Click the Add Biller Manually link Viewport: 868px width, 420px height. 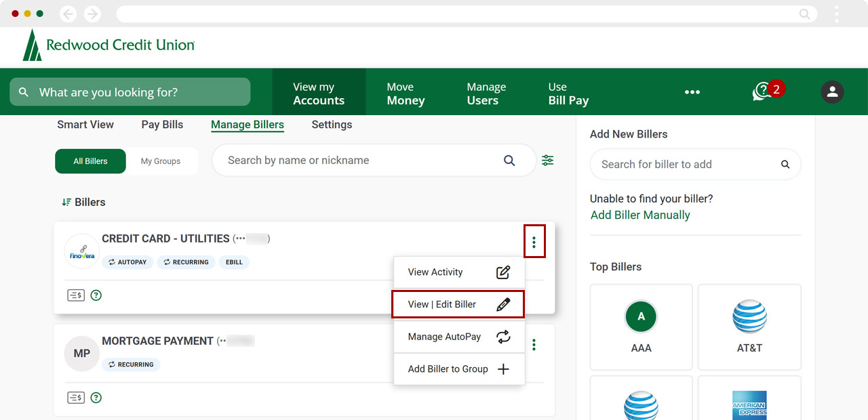639,215
